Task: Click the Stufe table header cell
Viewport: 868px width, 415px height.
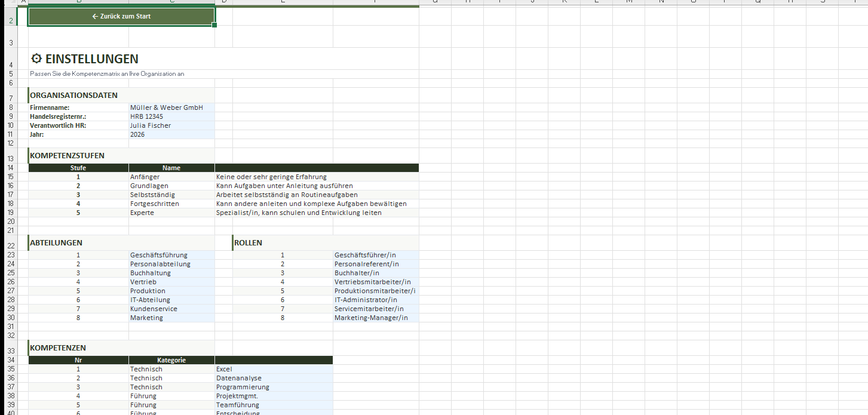Action: [x=78, y=168]
